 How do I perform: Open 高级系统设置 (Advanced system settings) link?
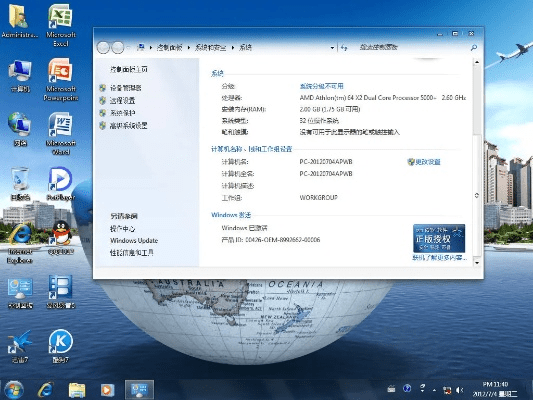point(128,125)
